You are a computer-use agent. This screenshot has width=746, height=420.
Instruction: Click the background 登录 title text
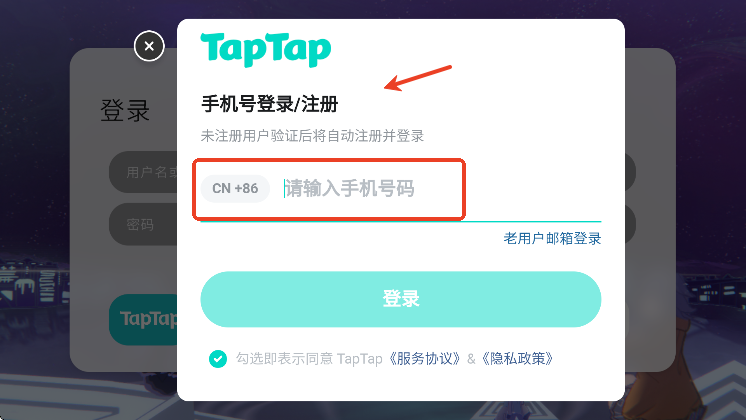coord(125,110)
